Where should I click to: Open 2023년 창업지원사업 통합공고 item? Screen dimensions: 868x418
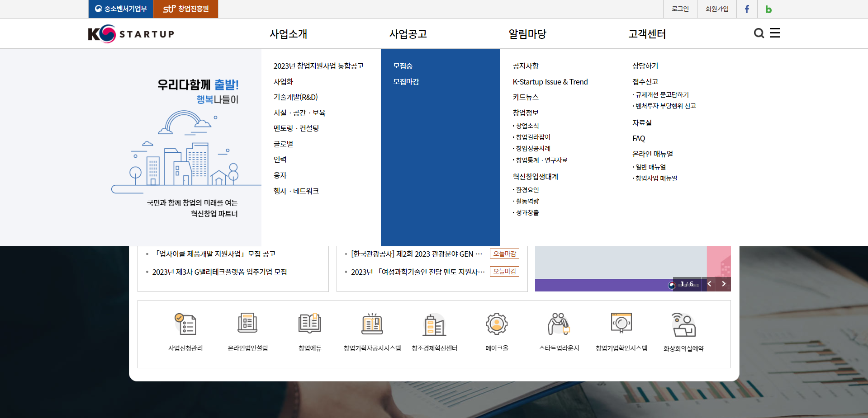318,66
